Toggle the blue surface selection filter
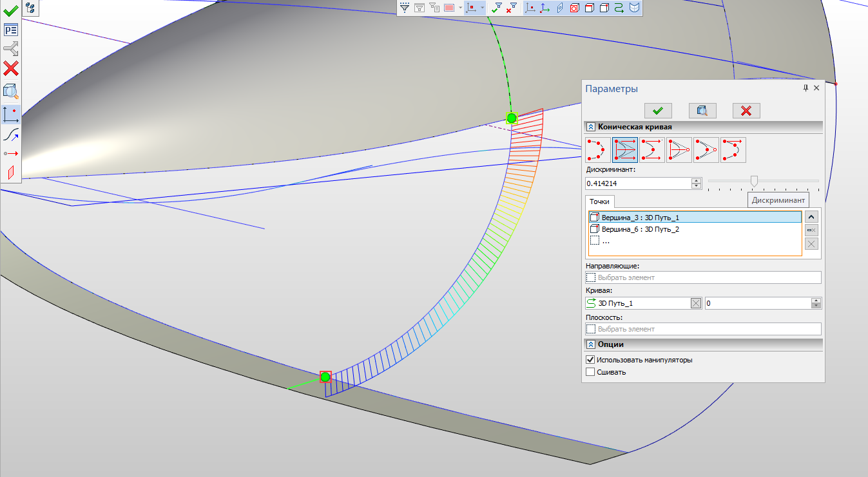The height and width of the screenshot is (477, 868). [635, 8]
